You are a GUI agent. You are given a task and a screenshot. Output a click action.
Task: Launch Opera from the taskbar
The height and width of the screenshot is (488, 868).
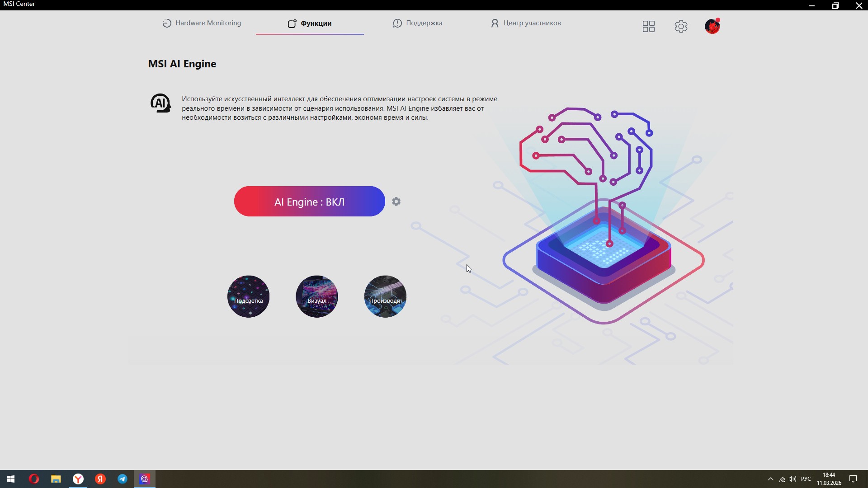point(34,479)
